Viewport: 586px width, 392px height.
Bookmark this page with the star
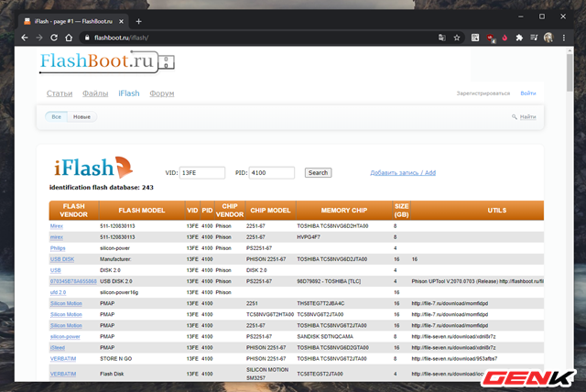click(x=457, y=38)
